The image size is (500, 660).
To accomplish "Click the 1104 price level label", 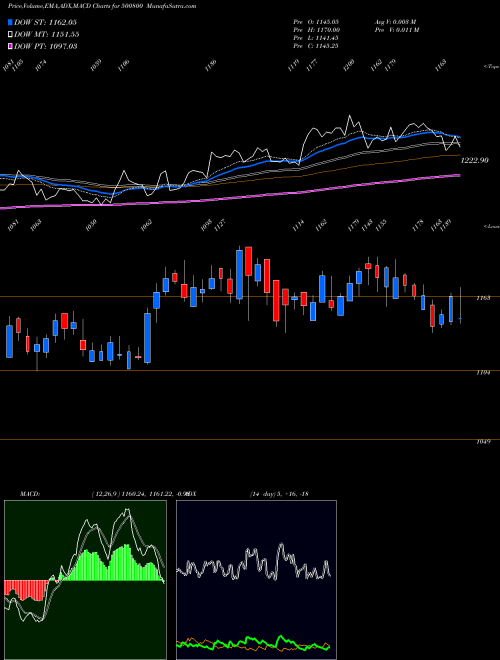I will 483,373.
